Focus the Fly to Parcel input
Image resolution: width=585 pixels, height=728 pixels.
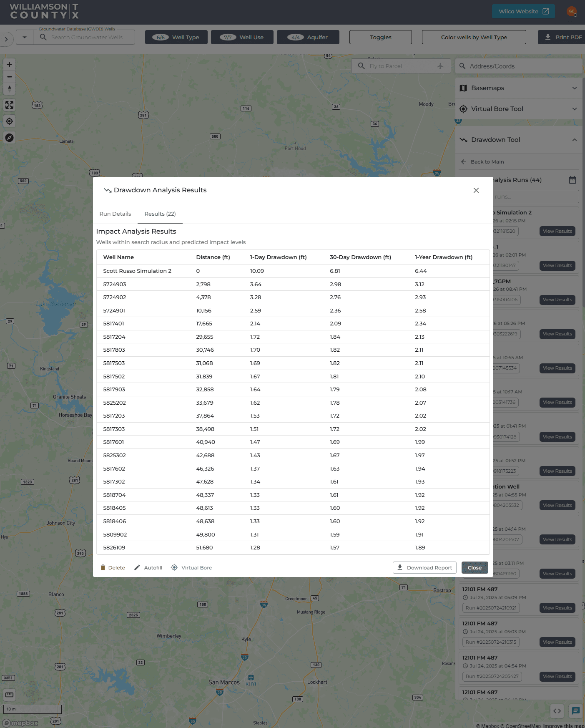point(401,66)
